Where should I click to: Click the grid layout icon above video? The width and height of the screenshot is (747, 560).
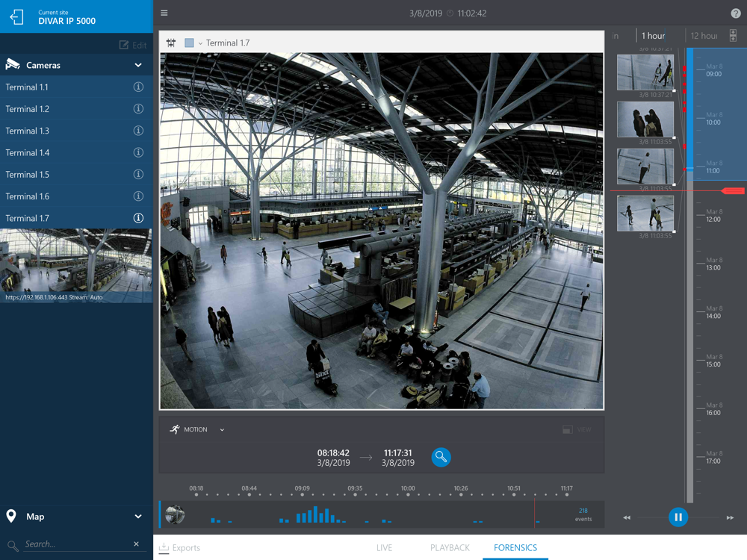pos(171,43)
